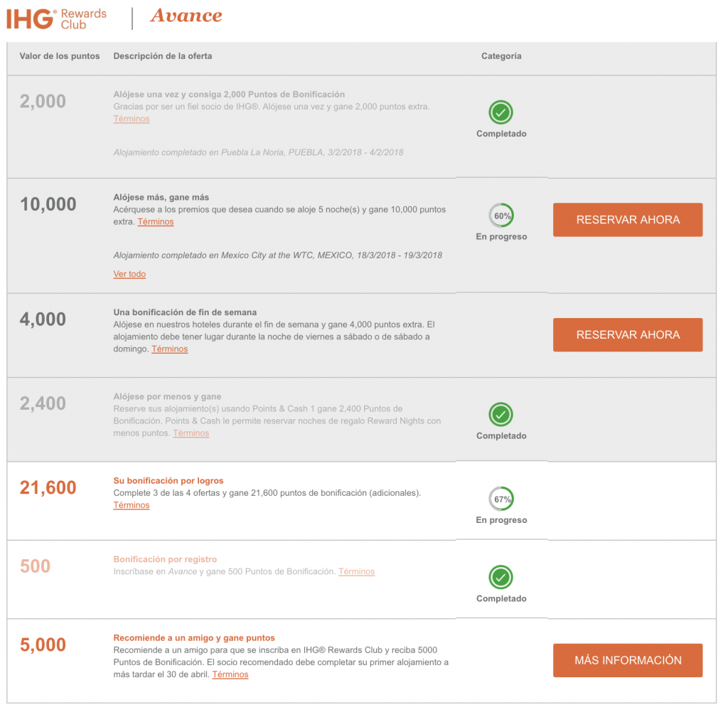The image size is (728, 710).
Task: Click the green Completado checkmark for 2,000 points offer
Action: 500,112
